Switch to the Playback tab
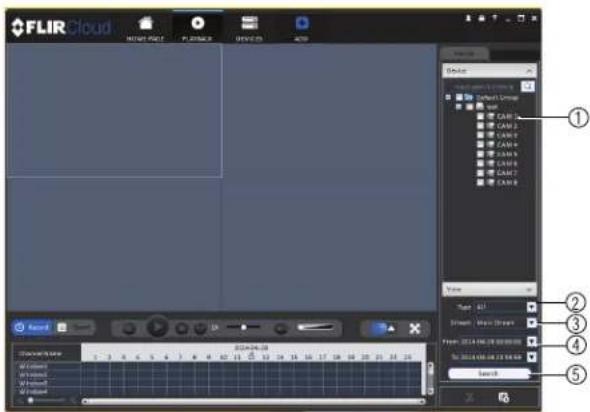The height and width of the screenshot is (412, 590). 197,28
